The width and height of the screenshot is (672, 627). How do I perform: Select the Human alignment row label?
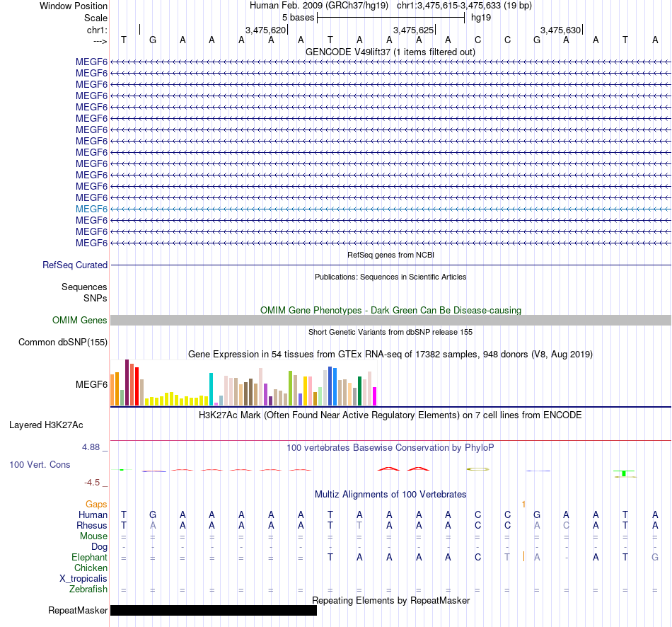click(93, 515)
